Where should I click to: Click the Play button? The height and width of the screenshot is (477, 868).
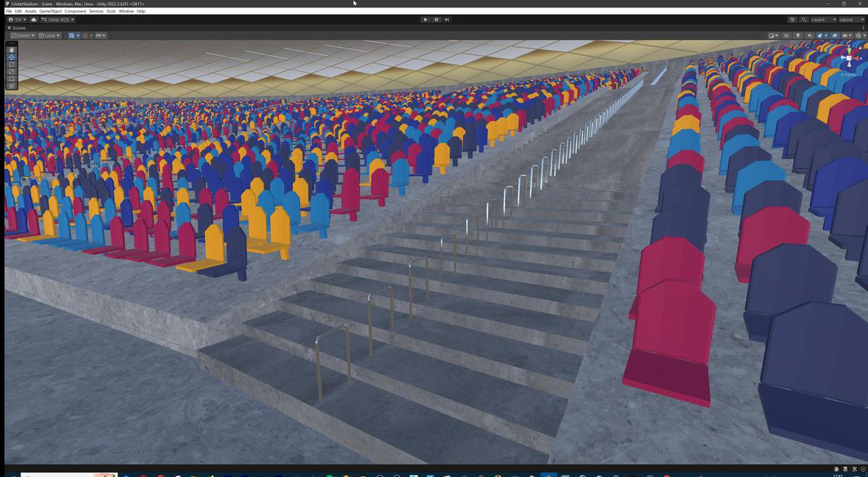pos(425,20)
